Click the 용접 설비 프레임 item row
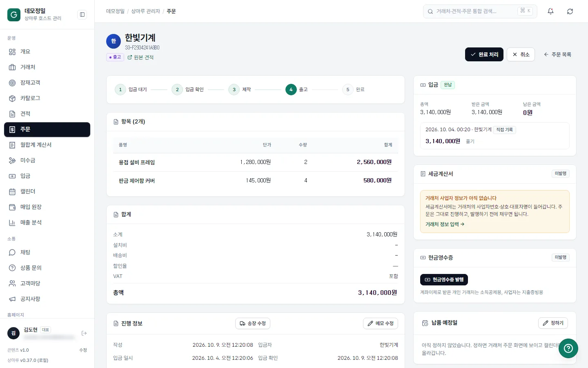The width and height of the screenshot is (588, 368). (x=255, y=162)
